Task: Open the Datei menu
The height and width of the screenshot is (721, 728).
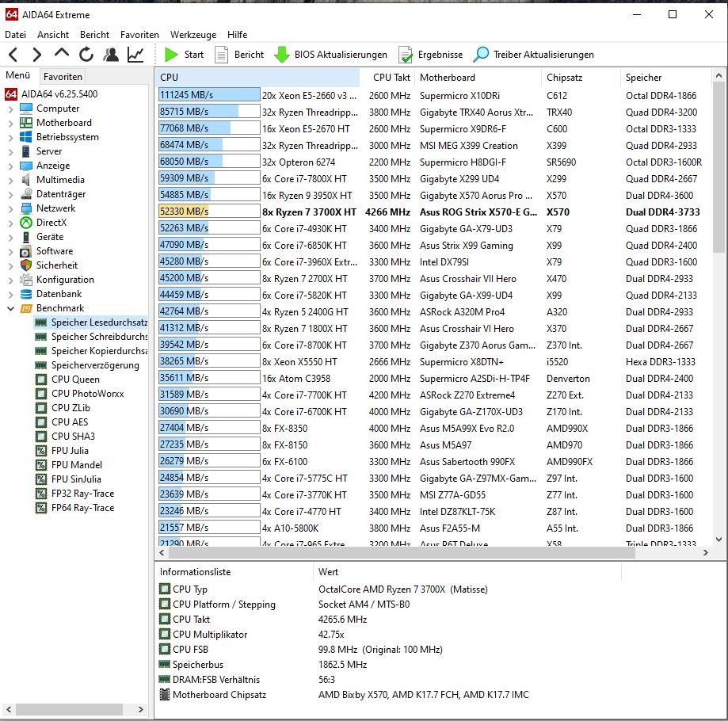Action: point(15,34)
